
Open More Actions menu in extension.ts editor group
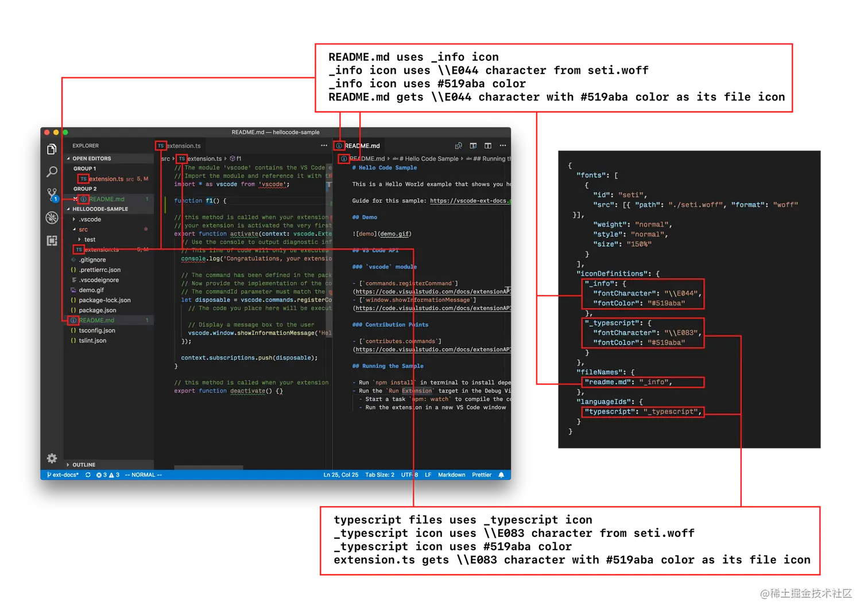(324, 146)
